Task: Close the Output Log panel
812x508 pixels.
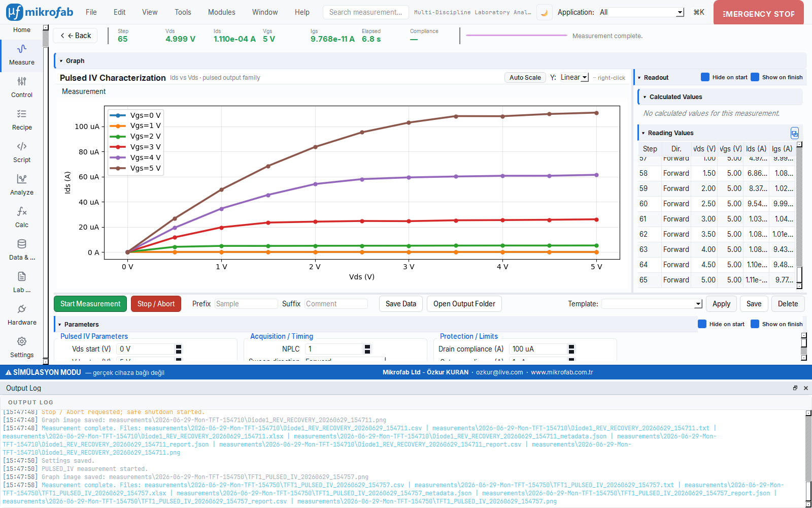Action: [805, 388]
